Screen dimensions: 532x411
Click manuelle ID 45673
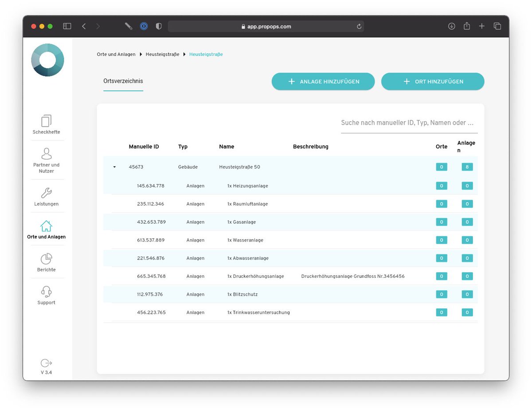[136, 167]
